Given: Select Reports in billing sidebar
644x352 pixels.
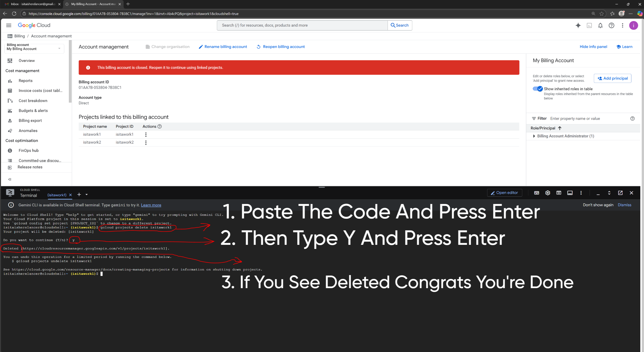Looking at the screenshot, I should (x=26, y=81).
